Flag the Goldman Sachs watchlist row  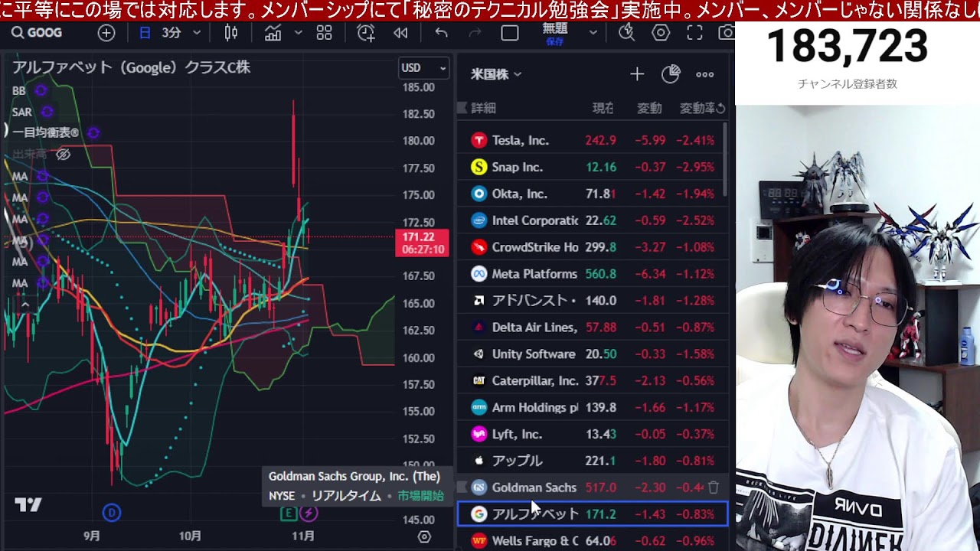462,487
